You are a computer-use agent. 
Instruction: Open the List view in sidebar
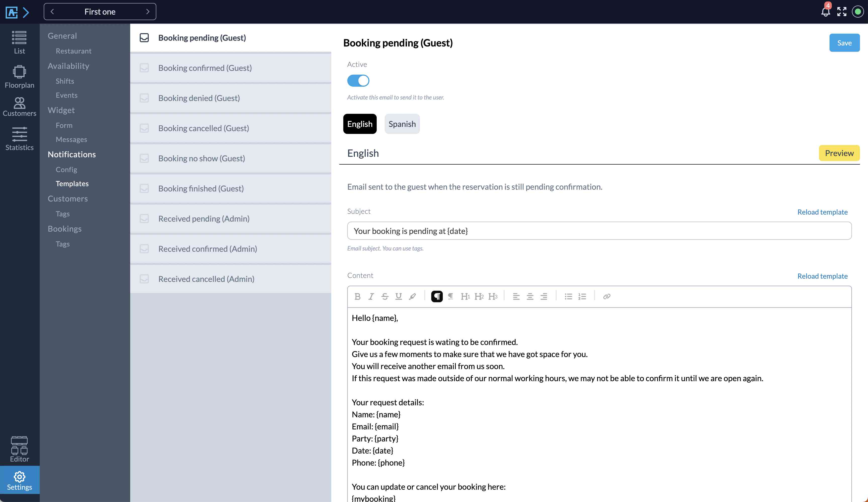(19, 42)
